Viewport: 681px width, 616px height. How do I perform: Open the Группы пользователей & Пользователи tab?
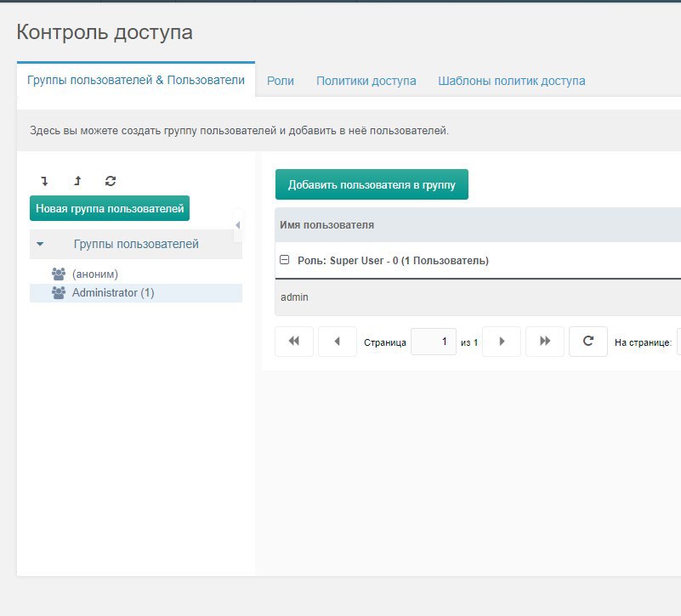click(x=136, y=81)
